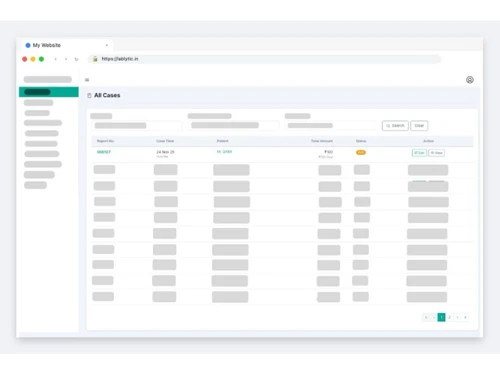The image size is (500, 375).
Task: Go to pagination page 2
Action: pyautogui.click(x=449, y=317)
